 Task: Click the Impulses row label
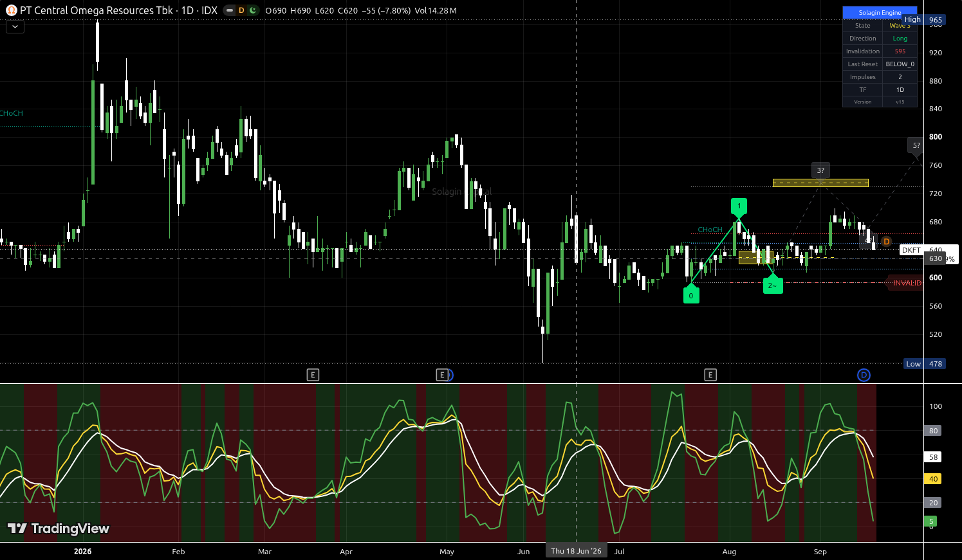point(863,77)
